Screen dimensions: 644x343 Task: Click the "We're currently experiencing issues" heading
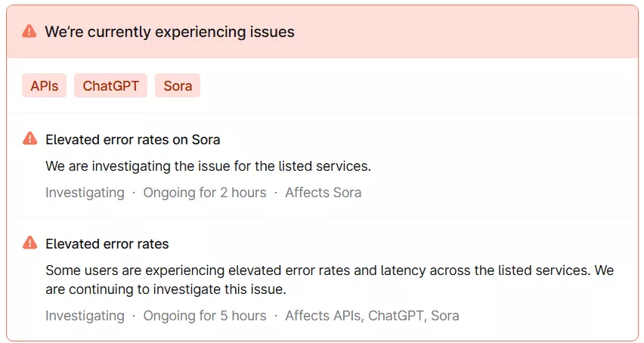(169, 32)
